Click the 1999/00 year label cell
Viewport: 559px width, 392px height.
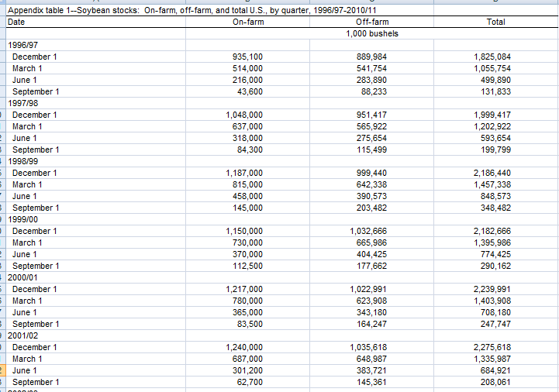coord(22,219)
